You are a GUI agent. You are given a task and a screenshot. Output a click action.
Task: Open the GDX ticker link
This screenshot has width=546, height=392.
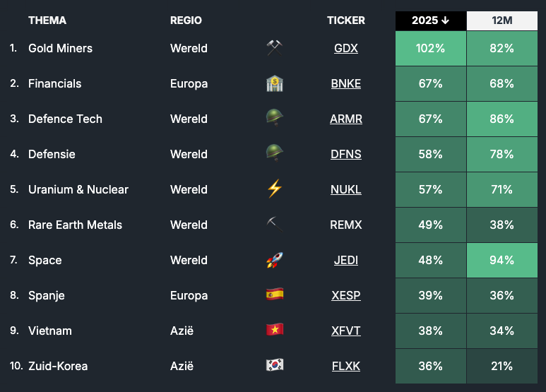click(346, 48)
